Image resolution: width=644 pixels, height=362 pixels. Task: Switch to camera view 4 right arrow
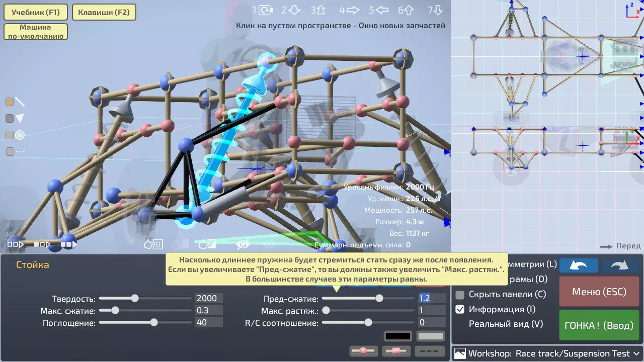(353, 10)
